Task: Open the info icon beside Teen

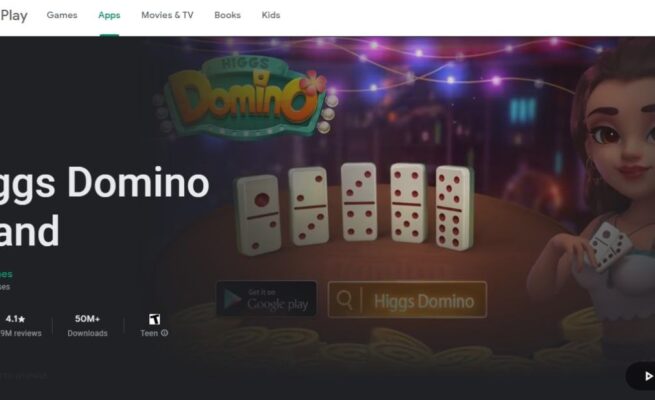Action: click(165, 333)
